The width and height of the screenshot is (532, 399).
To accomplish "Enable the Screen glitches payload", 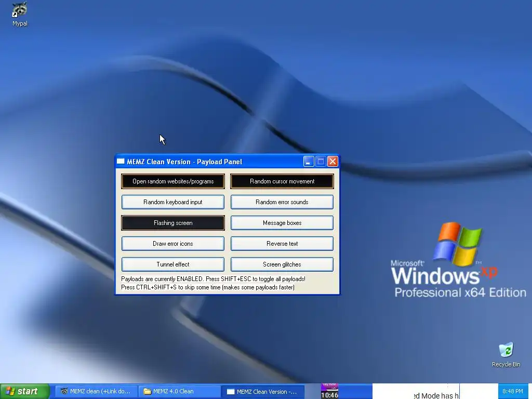I will pyautogui.click(x=282, y=264).
